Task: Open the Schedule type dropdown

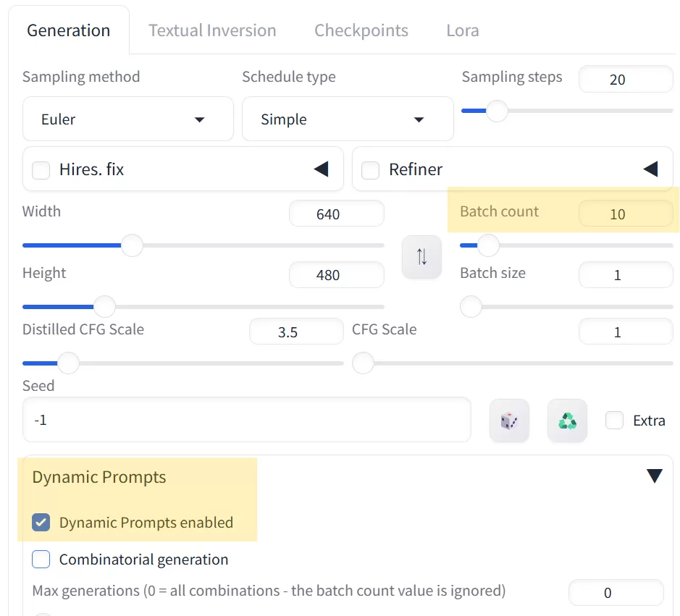Action: coord(348,119)
